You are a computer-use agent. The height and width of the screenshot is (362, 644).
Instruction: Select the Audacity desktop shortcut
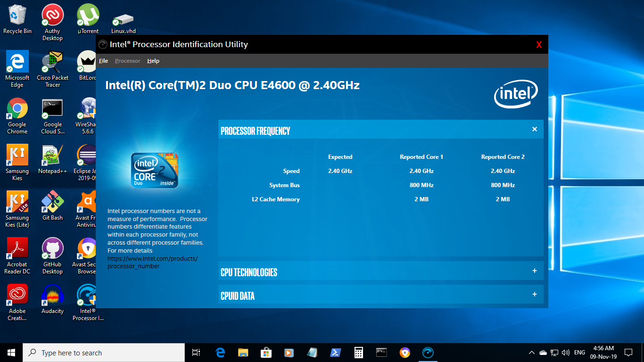click(52, 299)
